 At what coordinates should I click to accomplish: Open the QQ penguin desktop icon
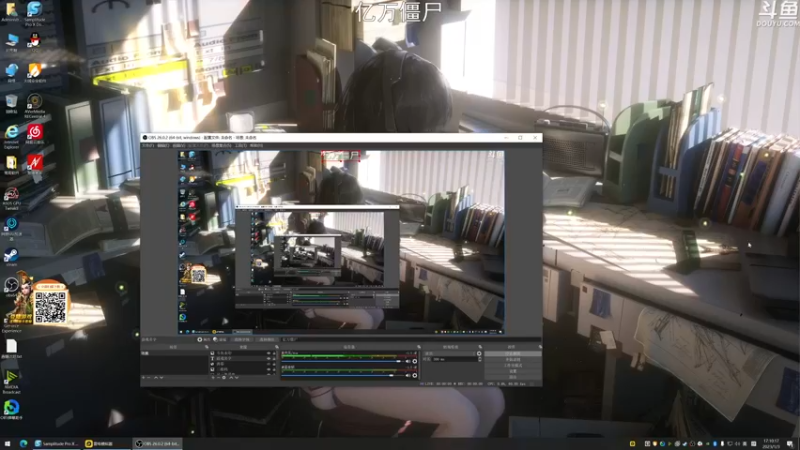[x=34, y=42]
